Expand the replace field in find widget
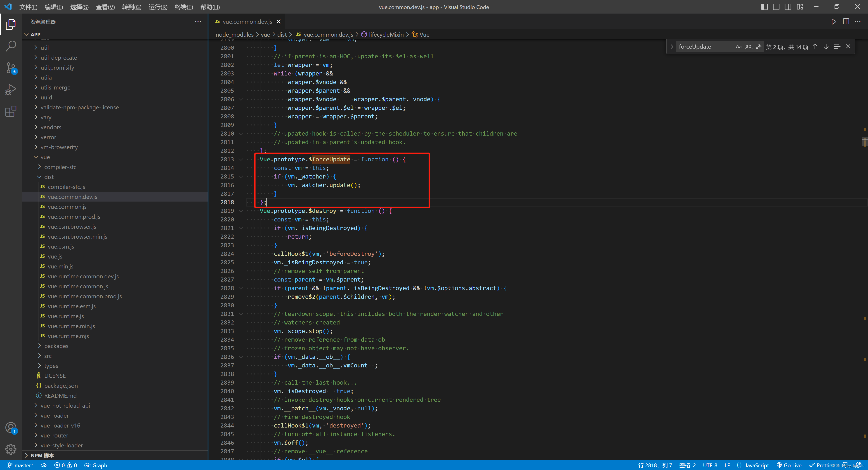868x470 pixels. point(672,47)
